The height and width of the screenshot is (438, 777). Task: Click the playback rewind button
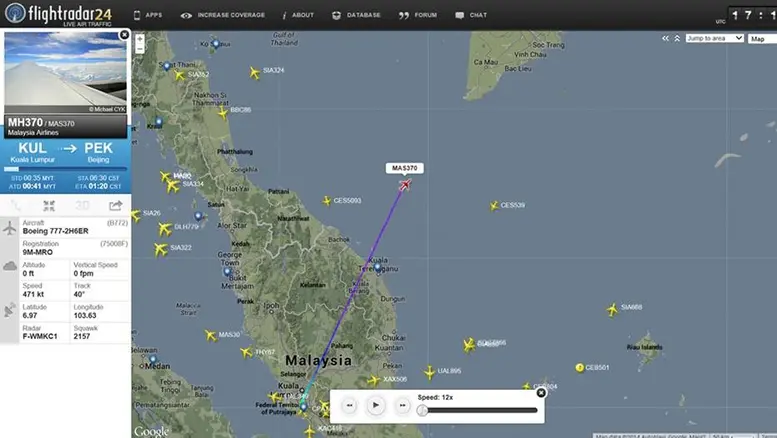[349, 405]
